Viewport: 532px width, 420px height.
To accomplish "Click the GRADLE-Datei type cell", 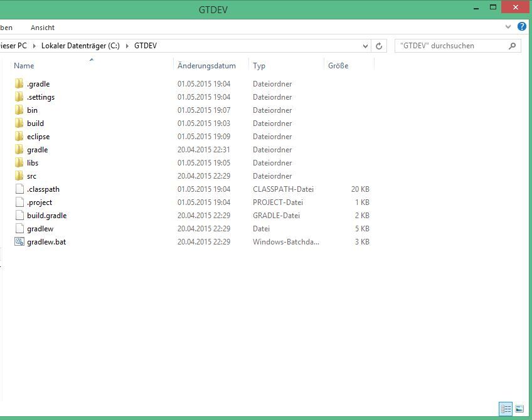I will tap(276, 216).
